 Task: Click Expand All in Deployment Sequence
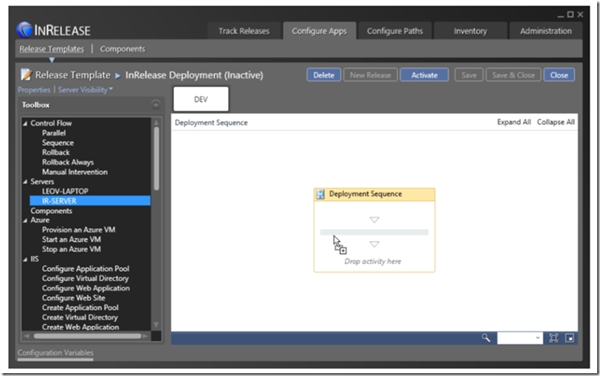coord(514,122)
